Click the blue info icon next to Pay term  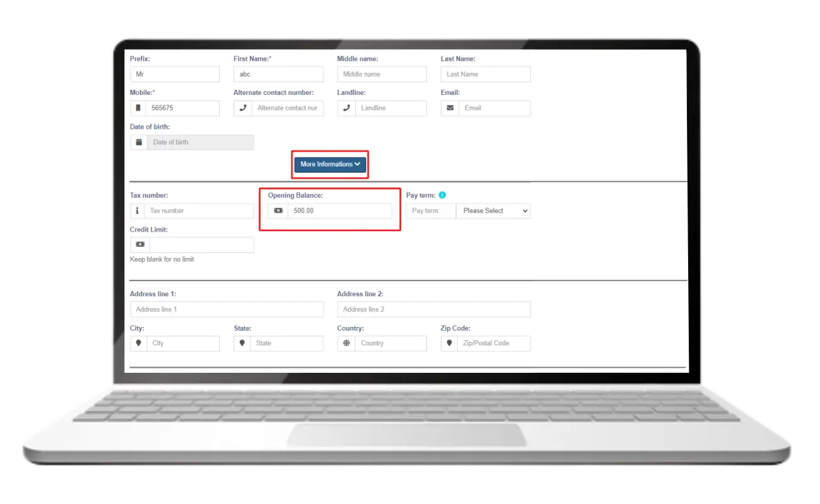pyautogui.click(x=442, y=195)
